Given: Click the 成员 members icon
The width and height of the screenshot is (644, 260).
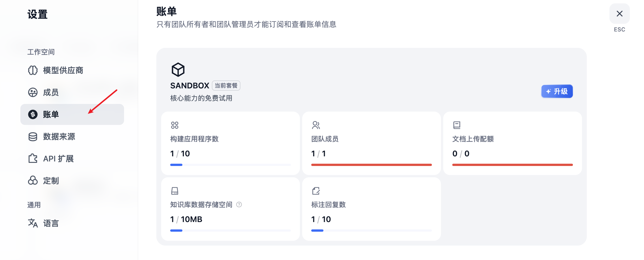Looking at the screenshot, I should tap(33, 92).
